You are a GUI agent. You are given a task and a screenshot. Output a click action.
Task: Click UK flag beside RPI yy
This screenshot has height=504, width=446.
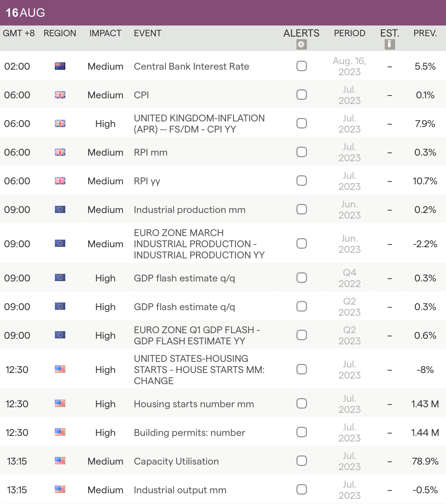60,181
